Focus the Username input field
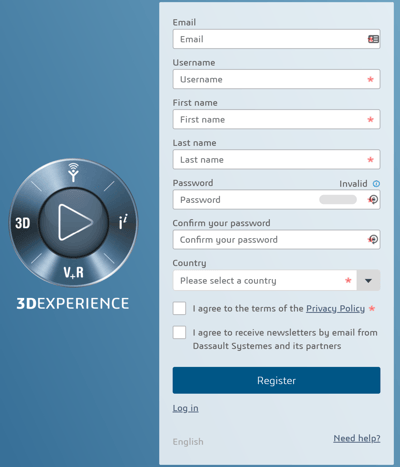The image size is (400, 467). click(x=276, y=79)
